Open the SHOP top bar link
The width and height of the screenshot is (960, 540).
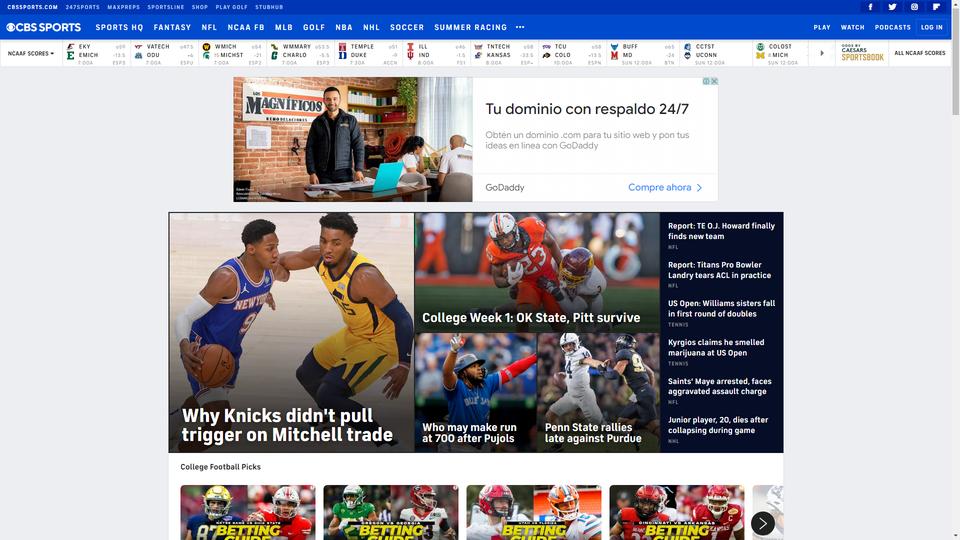[x=200, y=7]
